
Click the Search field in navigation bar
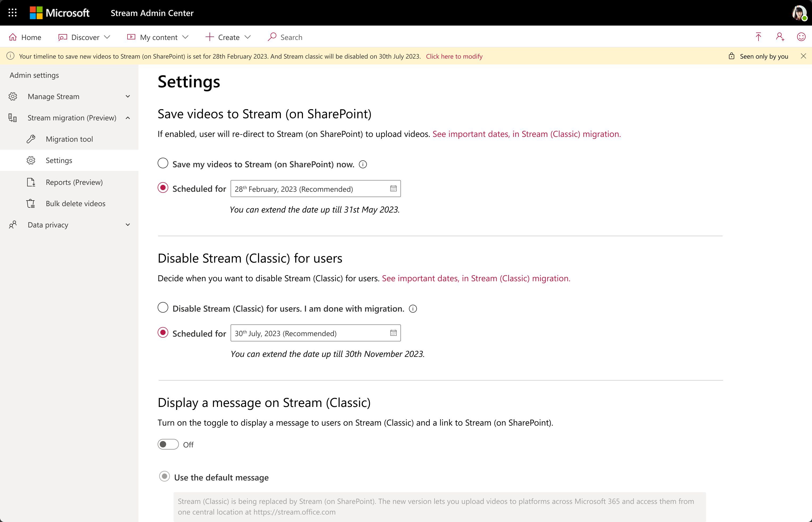[x=291, y=37]
